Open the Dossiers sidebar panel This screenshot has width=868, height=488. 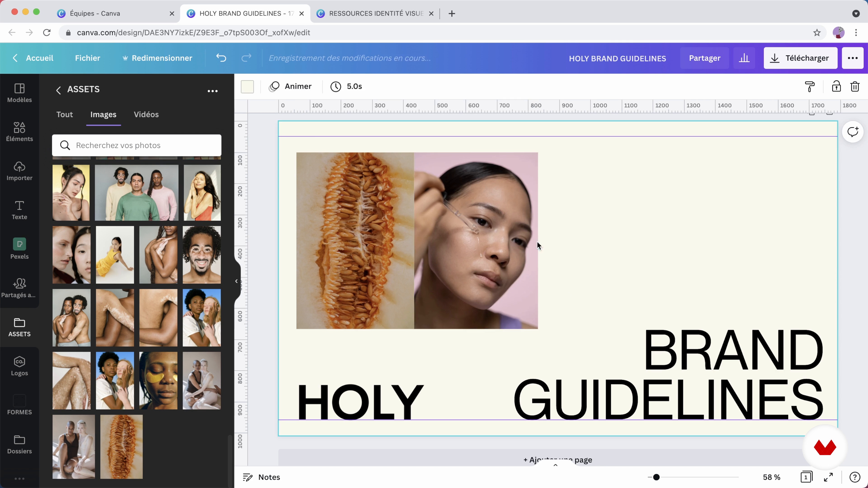pos(19,444)
